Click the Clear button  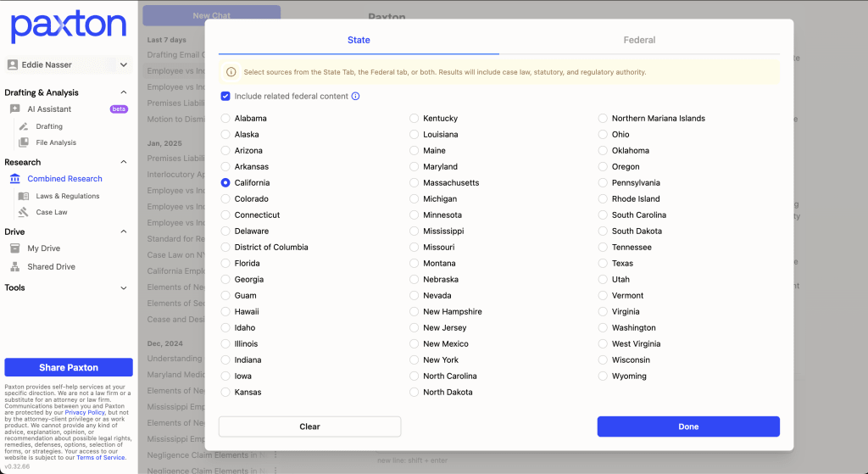tap(309, 427)
